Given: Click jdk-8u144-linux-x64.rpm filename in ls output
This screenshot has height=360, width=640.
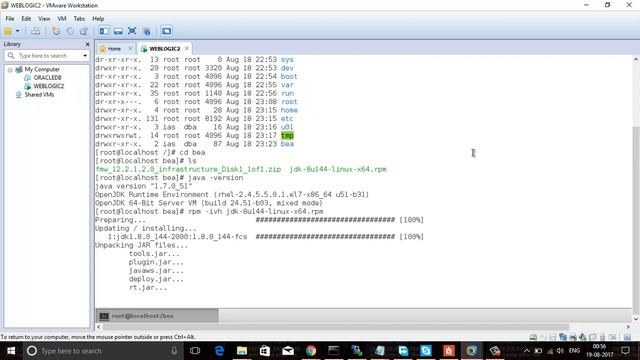Looking at the screenshot, I should pos(338,169).
